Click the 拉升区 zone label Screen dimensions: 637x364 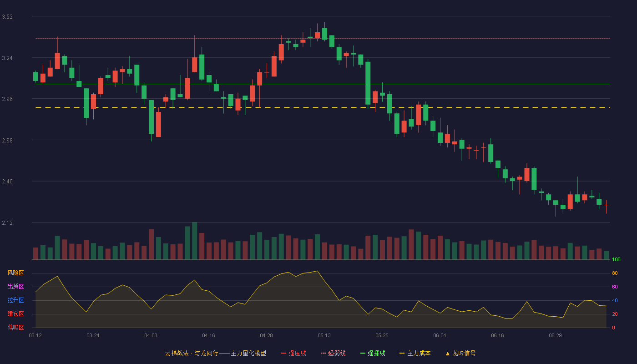pos(15,300)
